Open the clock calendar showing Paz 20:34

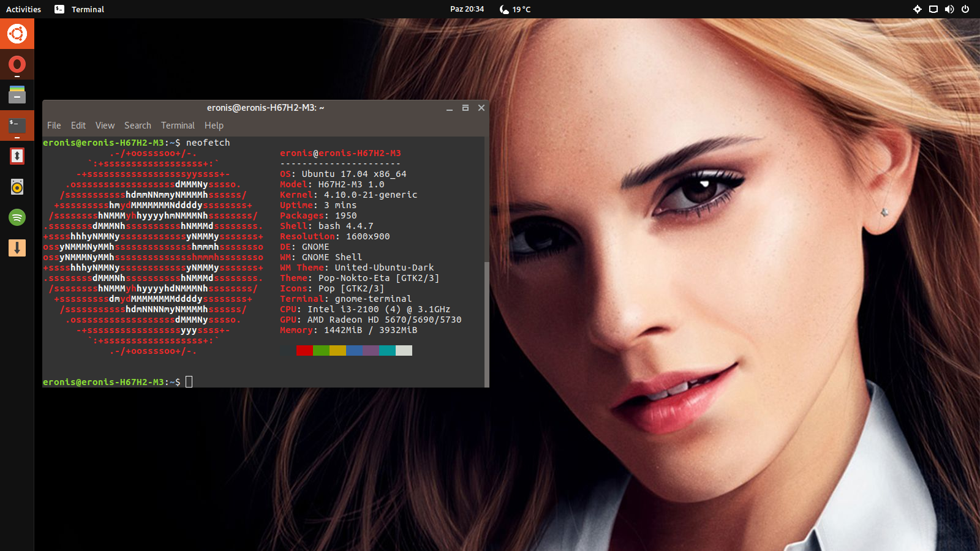467,9
